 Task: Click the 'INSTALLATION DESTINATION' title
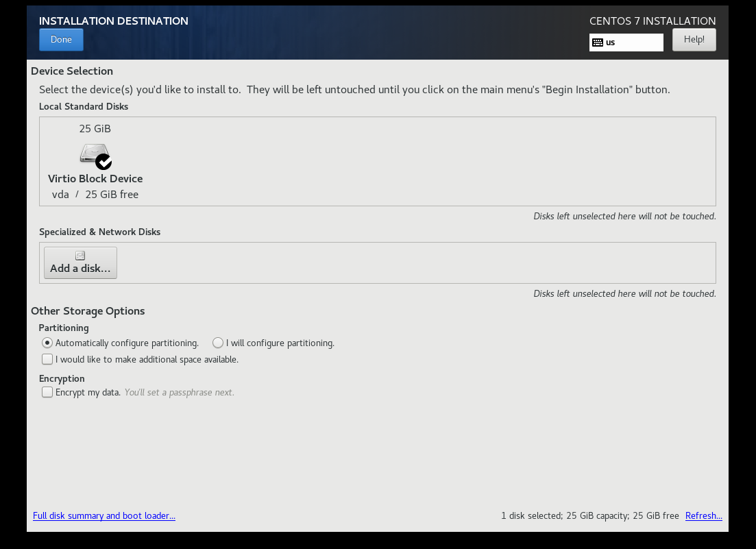114,21
